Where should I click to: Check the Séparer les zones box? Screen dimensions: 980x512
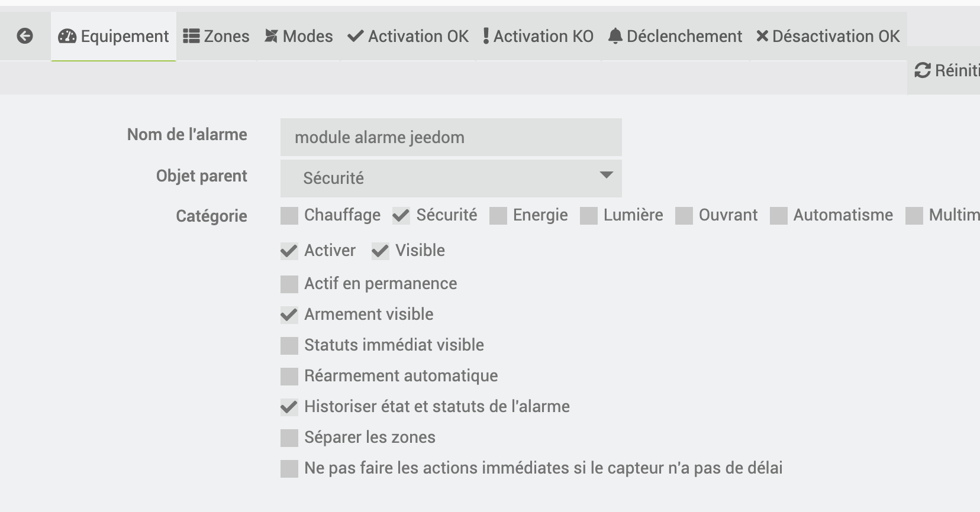tap(289, 438)
